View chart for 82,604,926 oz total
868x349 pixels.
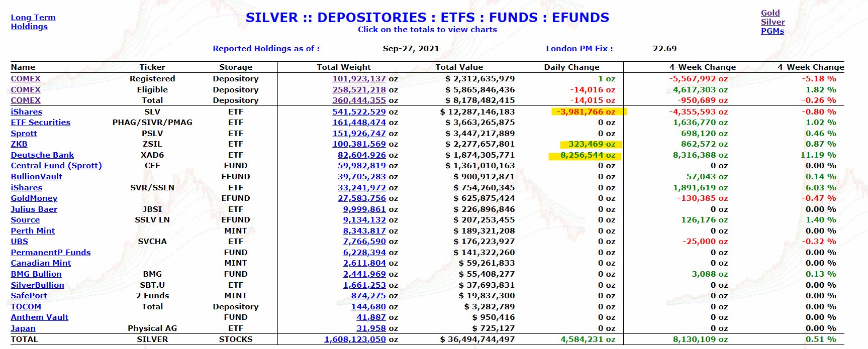click(x=362, y=155)
